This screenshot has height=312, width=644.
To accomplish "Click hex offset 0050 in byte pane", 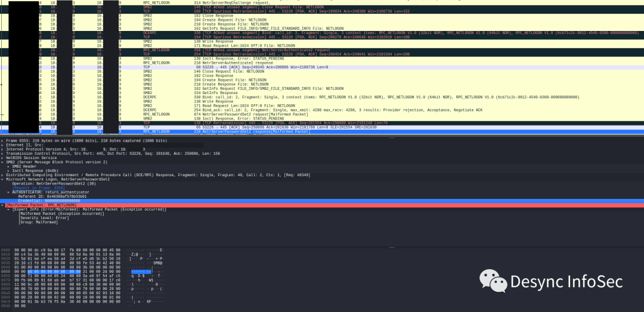I will click(x=5, y=272).
